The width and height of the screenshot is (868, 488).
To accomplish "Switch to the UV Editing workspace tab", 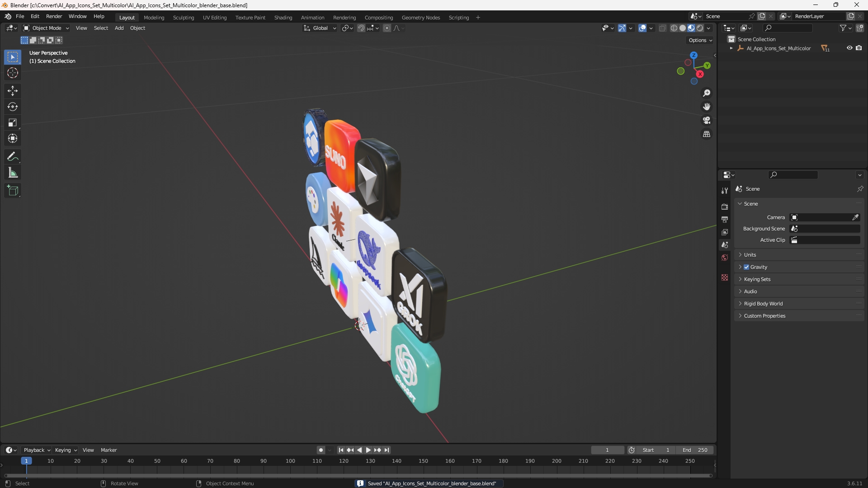I will click(x=215, y=18).
